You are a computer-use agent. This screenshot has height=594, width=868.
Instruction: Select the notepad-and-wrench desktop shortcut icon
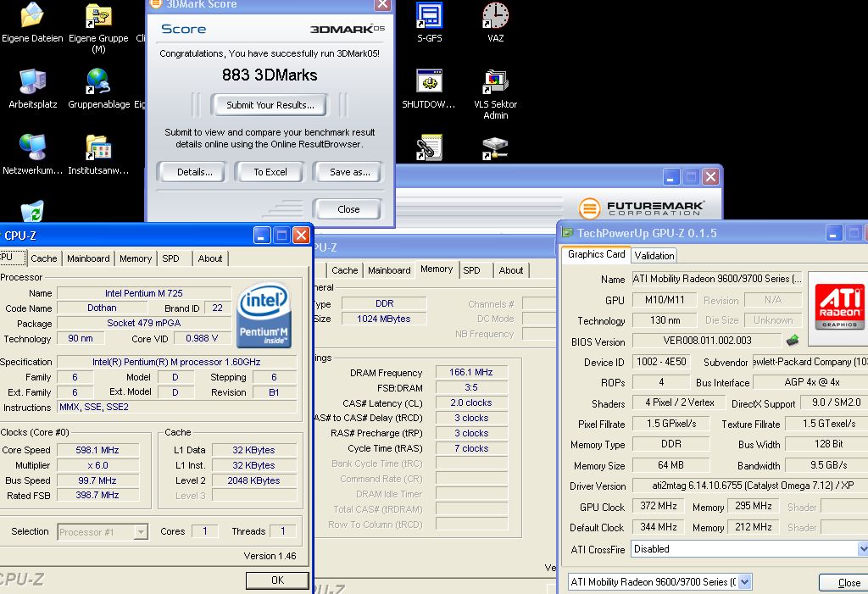430,147
